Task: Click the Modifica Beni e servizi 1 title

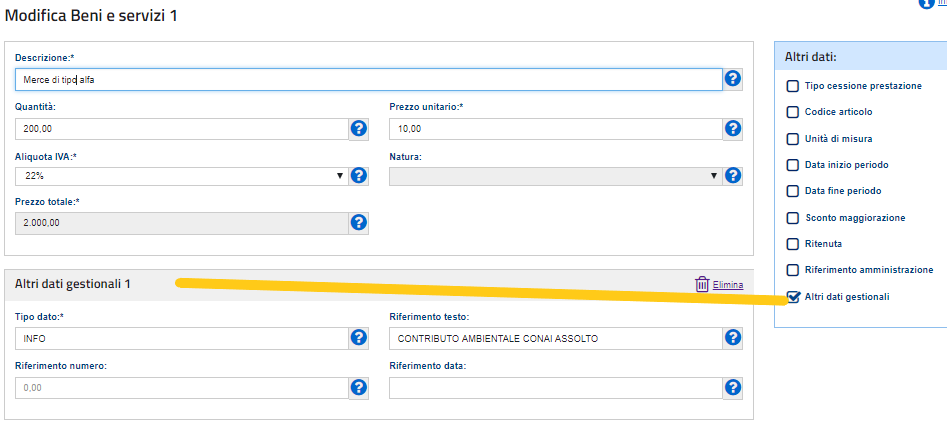Action: tap(91, 16)
